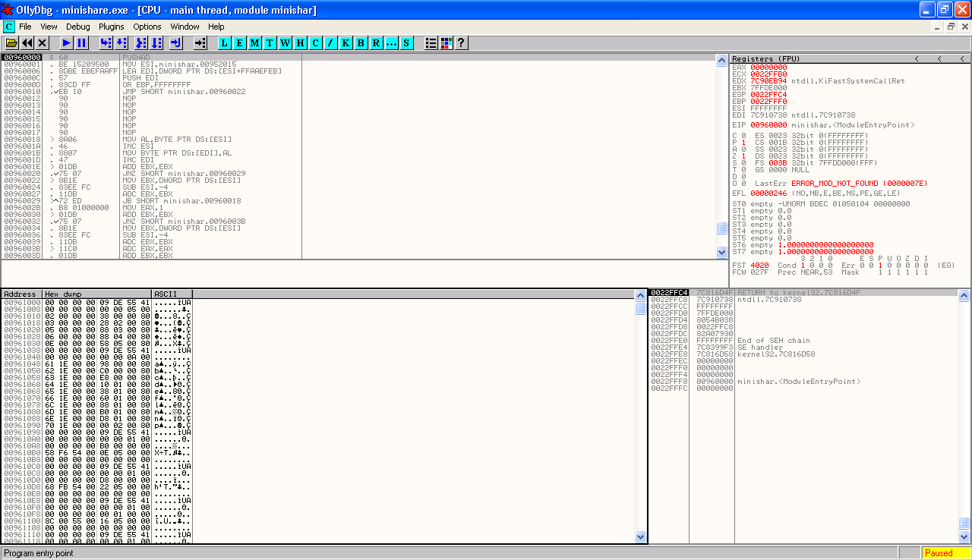Open Patches with the slash toolbar button
The height and width of the screenshot is (560, 972).
pos(331,43)
